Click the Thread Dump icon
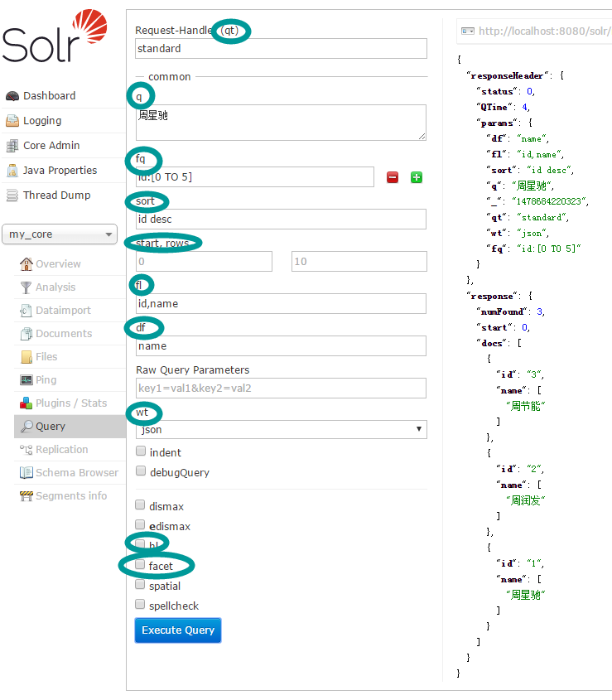The height and width of the screenshot is (700, 612). coord(12,196)
